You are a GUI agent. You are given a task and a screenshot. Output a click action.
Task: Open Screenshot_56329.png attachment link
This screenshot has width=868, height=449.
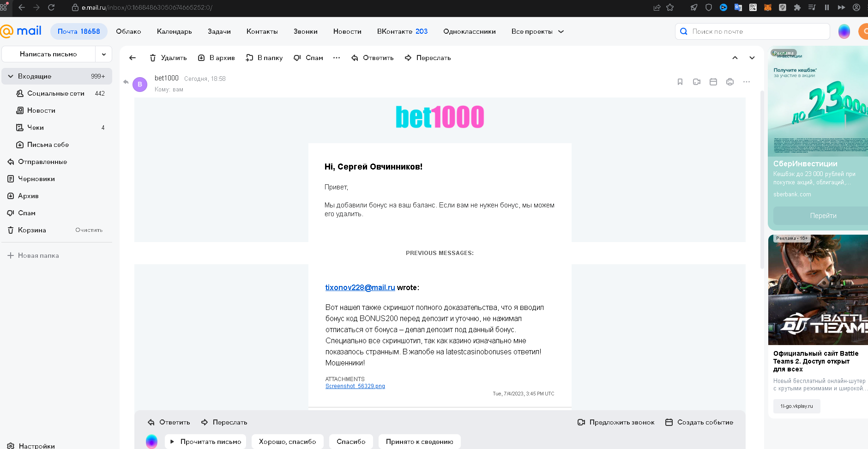click(355, 386)
